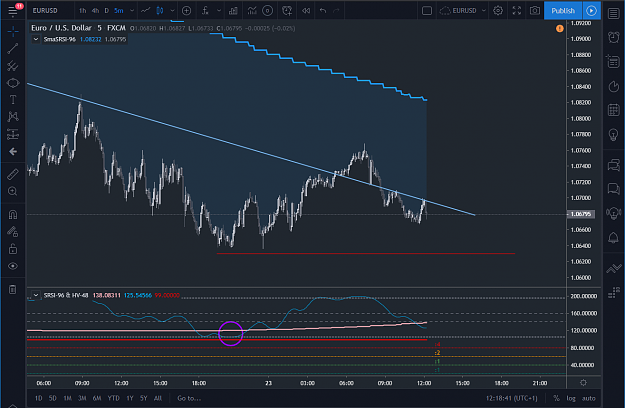Image resolution: width=625 pixels, height=408 pixels.
Task: Toggle the percent scale mode
Action: (x=556, y=398)
